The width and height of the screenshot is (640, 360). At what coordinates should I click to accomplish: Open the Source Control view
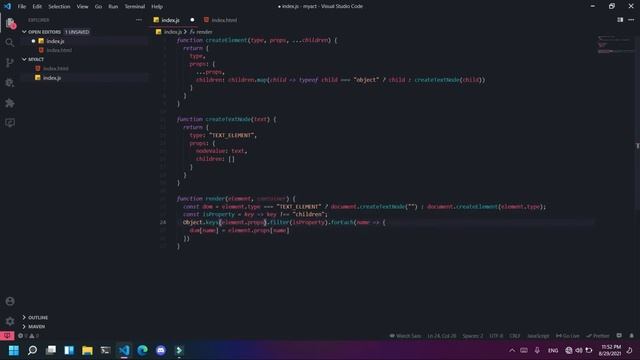click(10, 62)
